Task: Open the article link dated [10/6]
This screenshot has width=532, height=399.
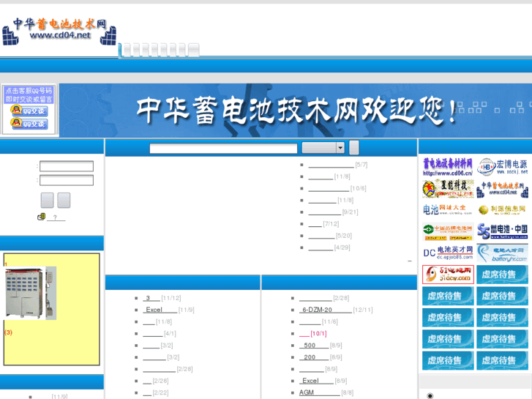Action: (x=329, y=188)
